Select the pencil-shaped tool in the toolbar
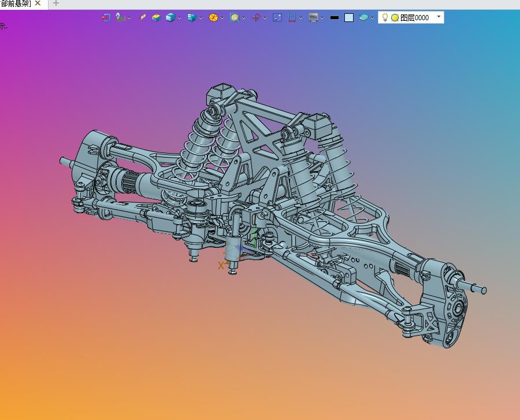Image resolution: width=520 pixels, height=420 pixels. (143, 17)
